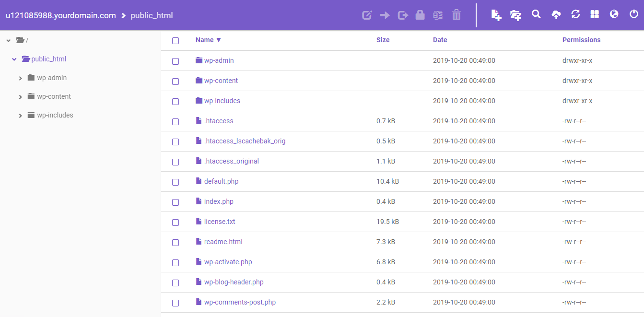Create a new folder with the folder-plus icon

[515, 15]
